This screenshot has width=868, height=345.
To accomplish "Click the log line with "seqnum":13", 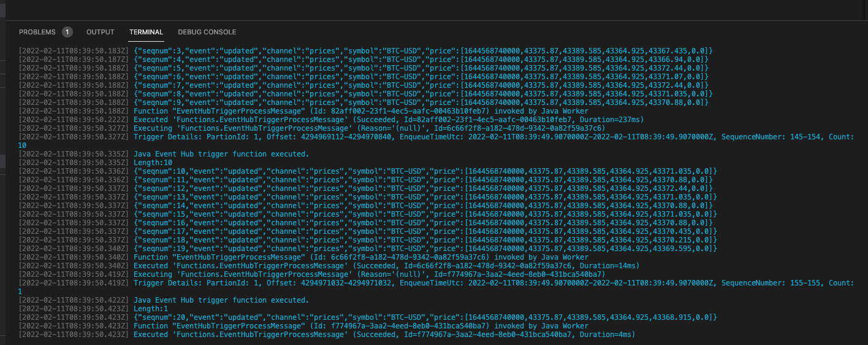I will coord(368,196).
